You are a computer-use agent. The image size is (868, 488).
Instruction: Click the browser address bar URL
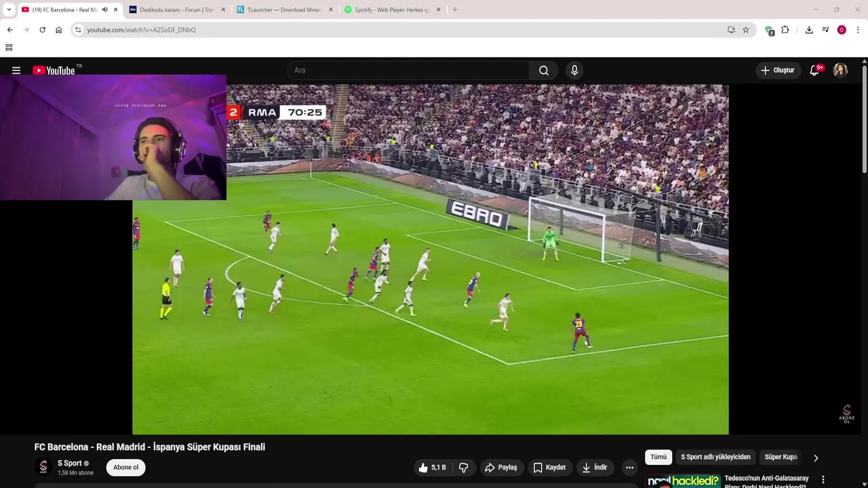click(x=141, y=30)
